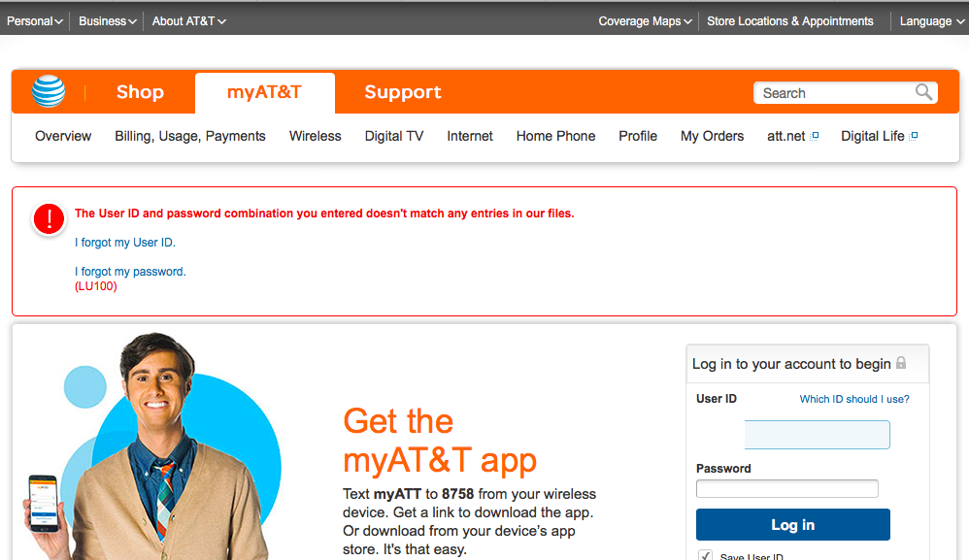
Task: Click the red error exclamation icon
Action: pyautogui.click(x=49, y=219)
